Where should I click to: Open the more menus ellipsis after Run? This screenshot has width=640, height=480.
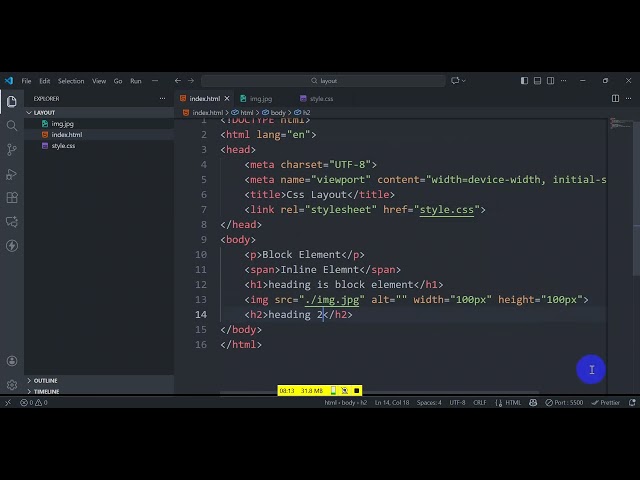click(155, 81)
